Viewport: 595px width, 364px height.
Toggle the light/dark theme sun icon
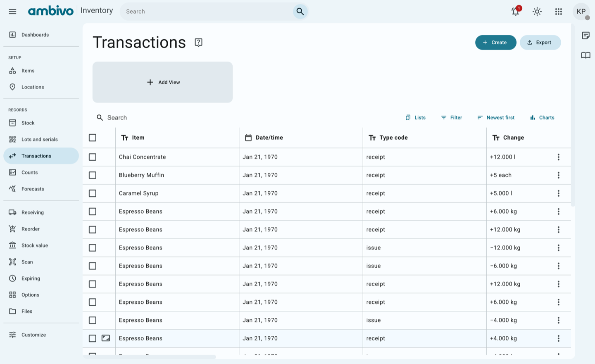537,12
